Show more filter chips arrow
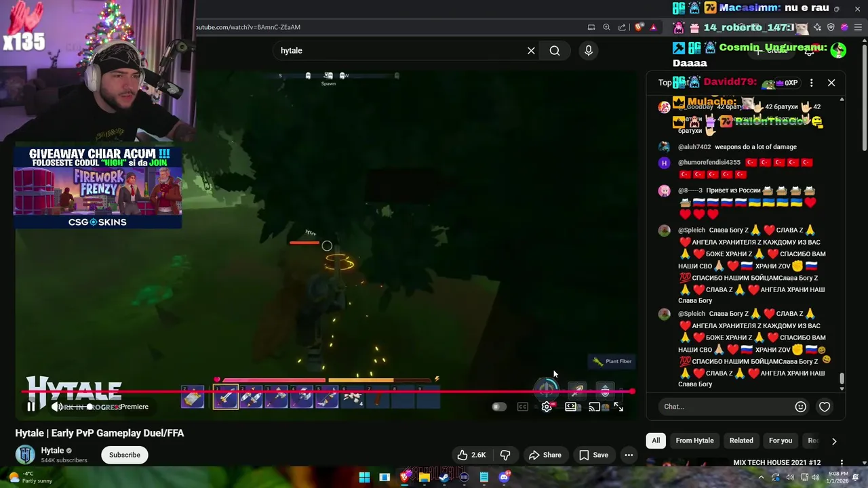This screenshot has width=868, height=488. (834, 441)
